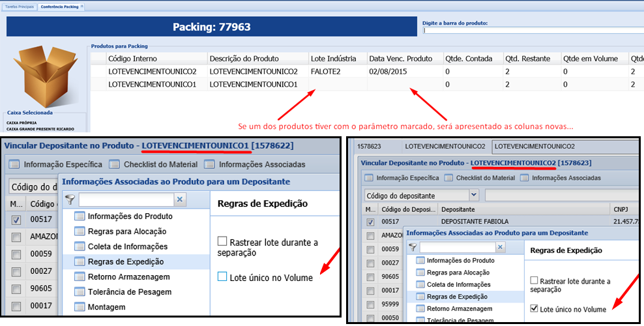This screenshot has width=644, height=326.
Task: Click Montagem icon in LOTEVENCIMENTOUNICO1 window
Action: (x=80, y=306)
